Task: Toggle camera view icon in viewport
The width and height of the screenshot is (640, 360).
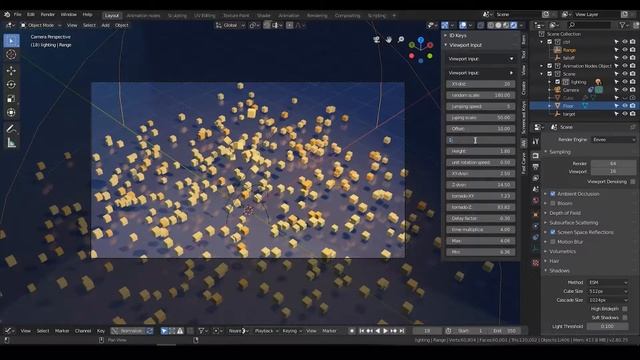Action: tap(376, 40)
